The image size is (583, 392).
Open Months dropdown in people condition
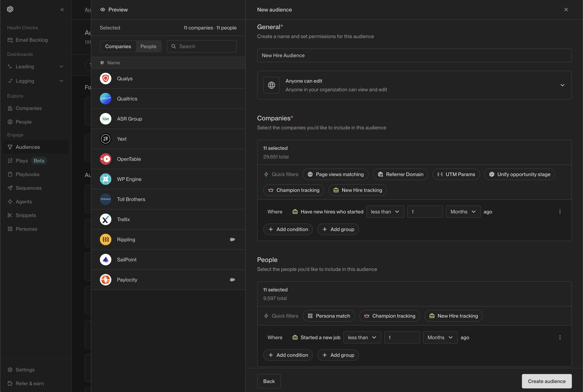coord(440,338)
